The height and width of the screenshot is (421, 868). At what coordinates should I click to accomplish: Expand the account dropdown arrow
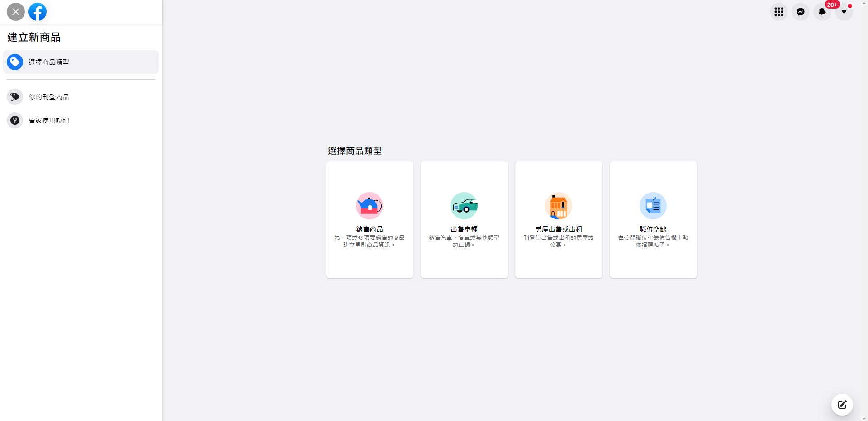[844, 12]
